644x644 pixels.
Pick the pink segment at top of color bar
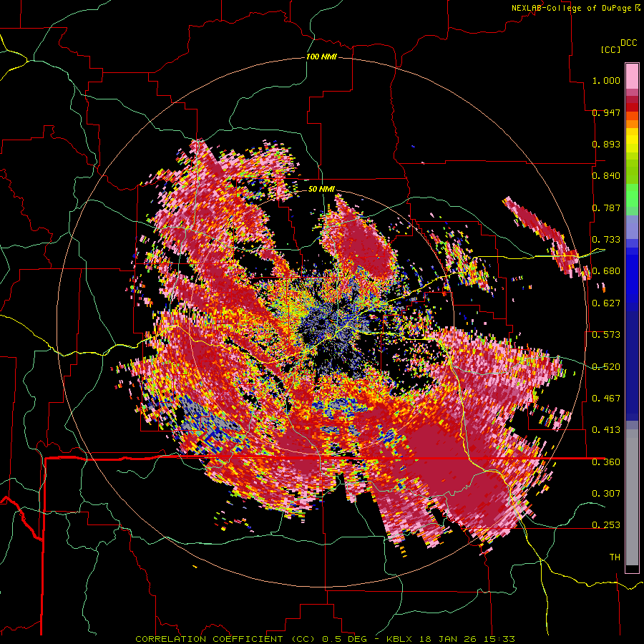[632, 76]
